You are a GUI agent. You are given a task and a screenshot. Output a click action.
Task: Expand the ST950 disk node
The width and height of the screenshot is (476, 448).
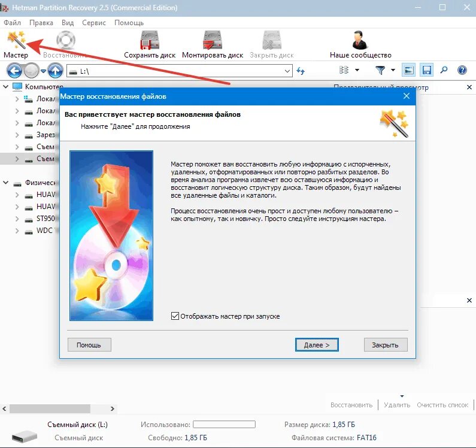tap(17, 219)
